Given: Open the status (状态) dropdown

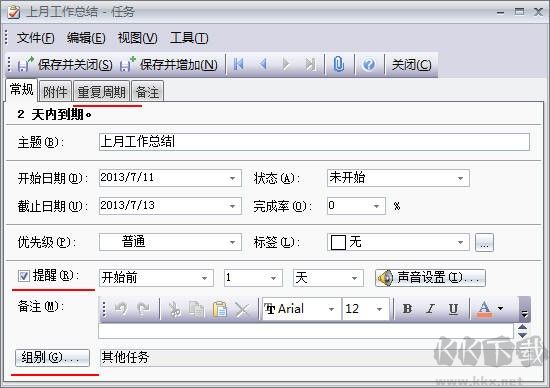Looking at the screenshot, I should tap(461, 178).
